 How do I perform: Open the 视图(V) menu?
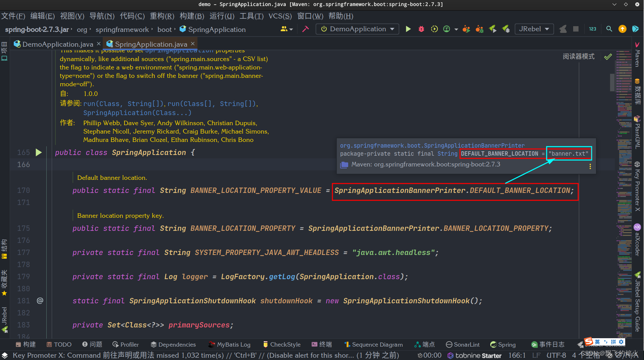pos(72,16)
